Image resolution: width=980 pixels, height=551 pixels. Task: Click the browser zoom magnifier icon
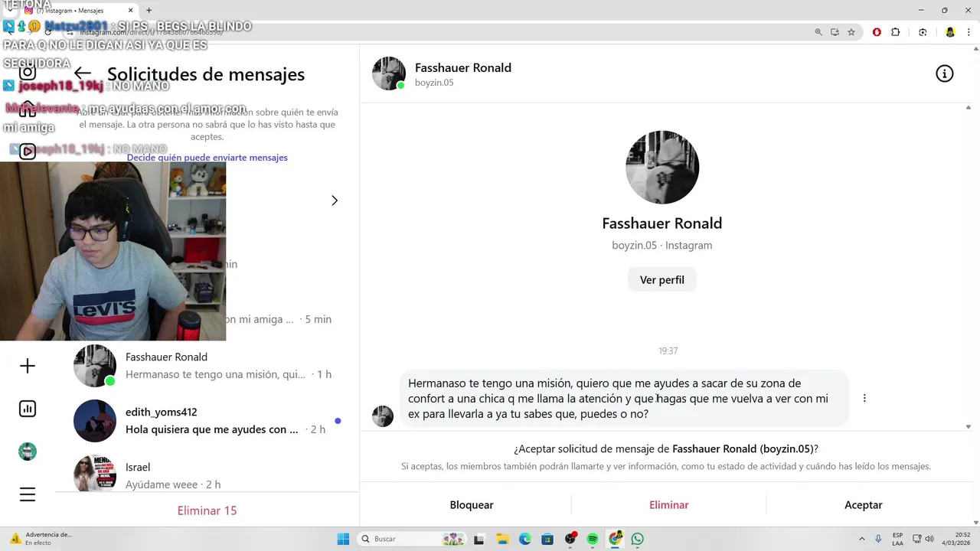[x=818, y=32]
